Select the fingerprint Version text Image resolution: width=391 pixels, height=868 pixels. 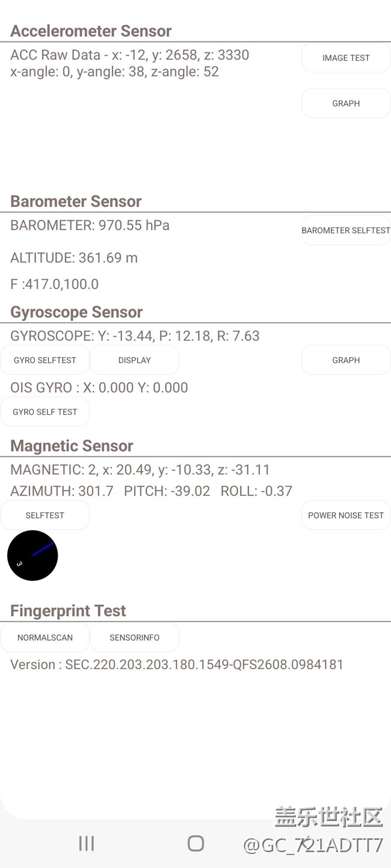177,664
